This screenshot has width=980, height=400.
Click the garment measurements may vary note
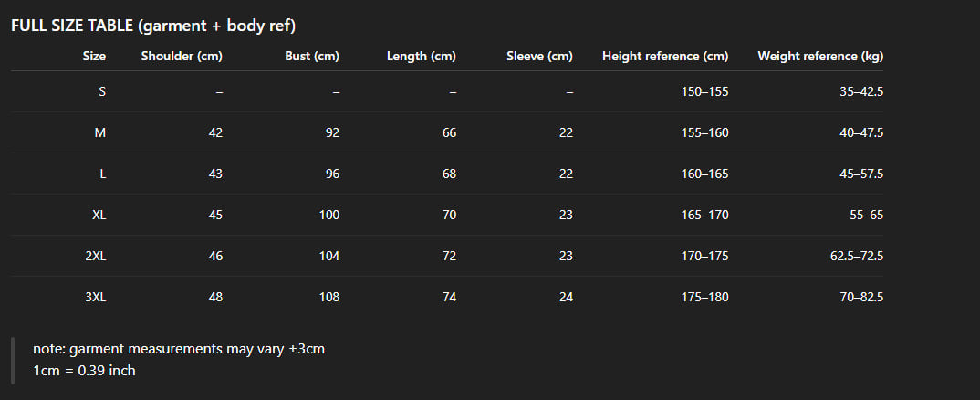point(179,349)
